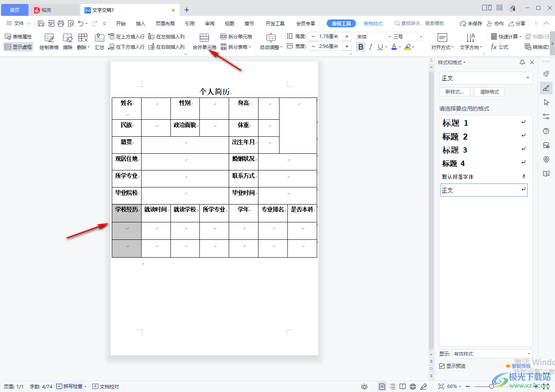Click the Undo arrow icon
The height and width of the screenshot is (392, 555).
tap(81, 23)
